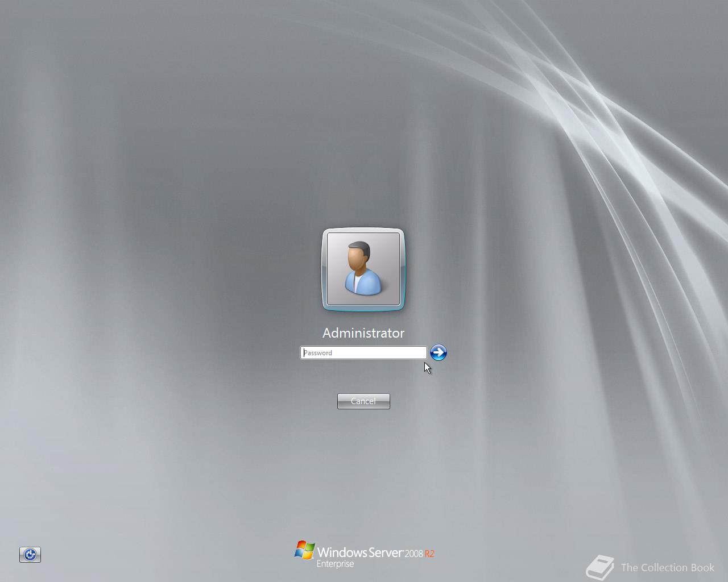Click The Collection Book watermark text
The height and width of the screenshot is (582, 728).
pos(667,567)
